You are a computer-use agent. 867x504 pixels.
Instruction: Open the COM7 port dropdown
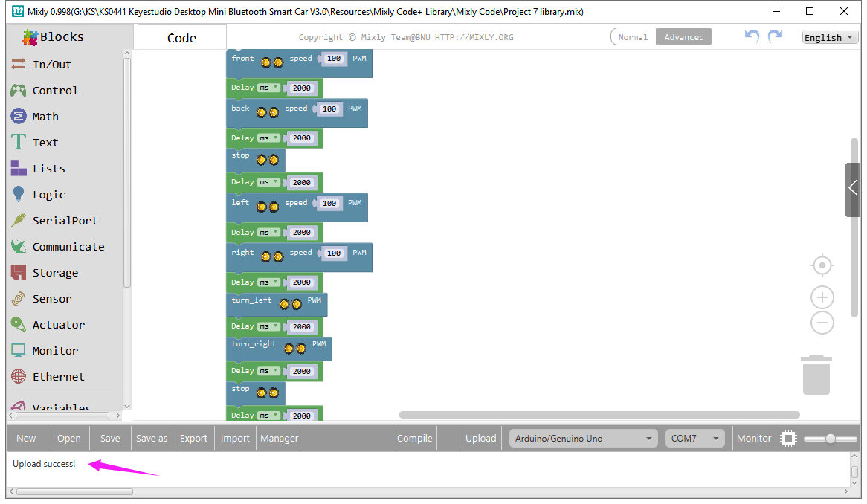(695, 439)
